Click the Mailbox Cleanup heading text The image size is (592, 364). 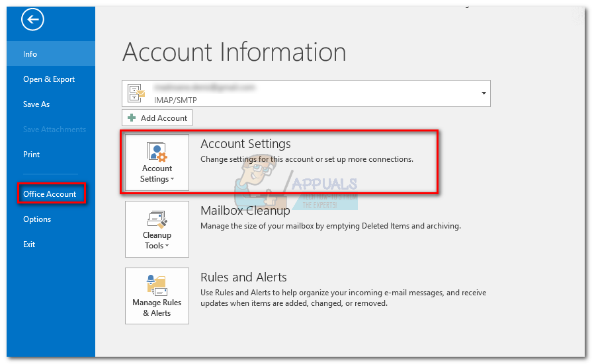pos(245,211)
